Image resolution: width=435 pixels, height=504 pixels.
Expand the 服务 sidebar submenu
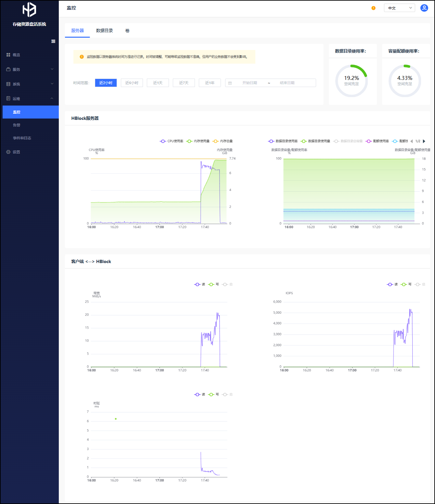tap(29, 69)
